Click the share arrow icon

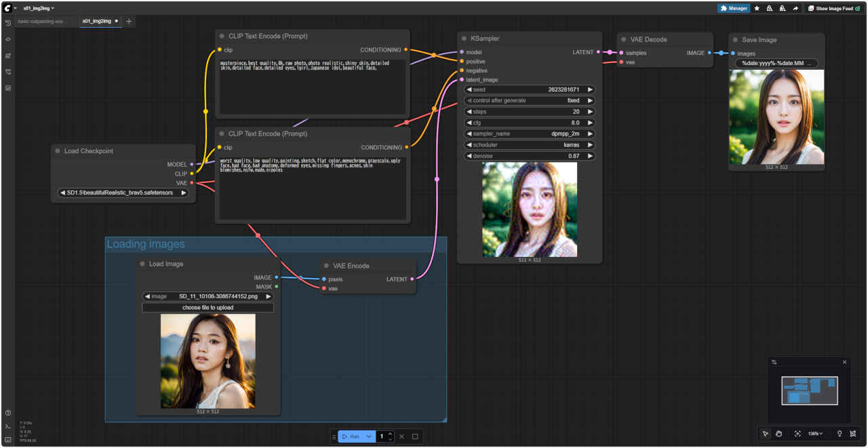pos(795,9)
